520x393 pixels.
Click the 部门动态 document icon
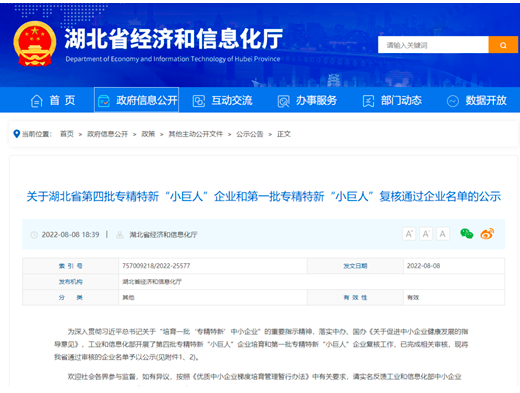pyautogui.click(x=368, y=101)
